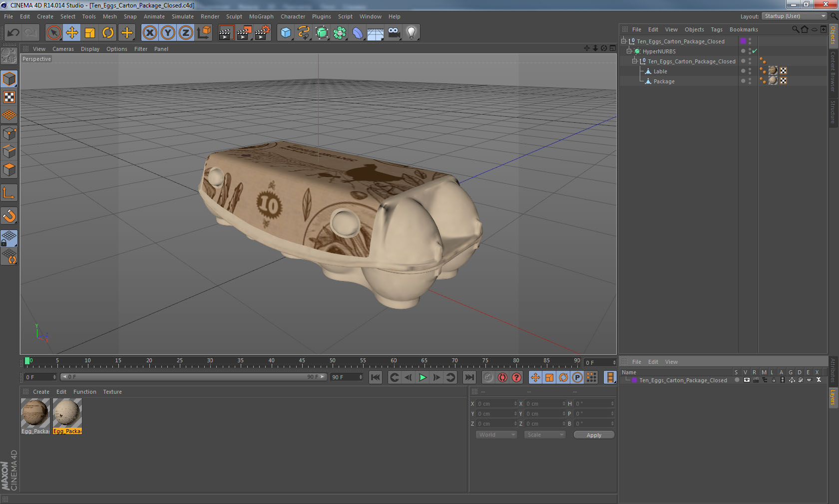Viewport: 839px width, 504px height.
Task: Click the Undo arrow icon
Action: pos(13,33)
